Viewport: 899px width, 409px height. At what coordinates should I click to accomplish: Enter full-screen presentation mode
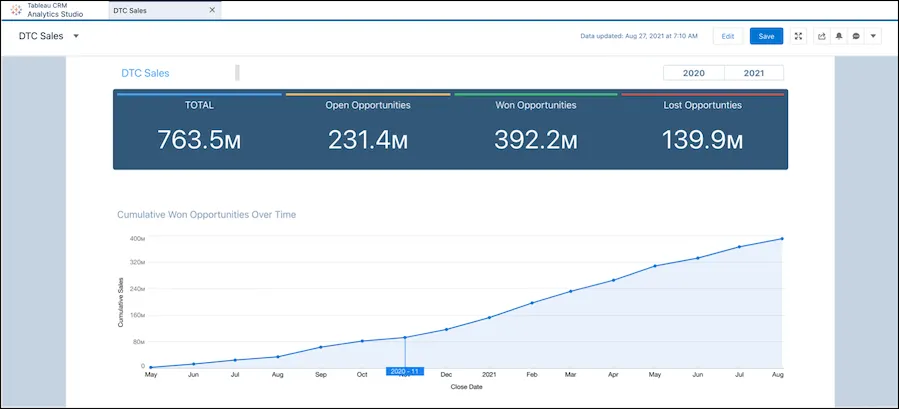tap(798, 36)
